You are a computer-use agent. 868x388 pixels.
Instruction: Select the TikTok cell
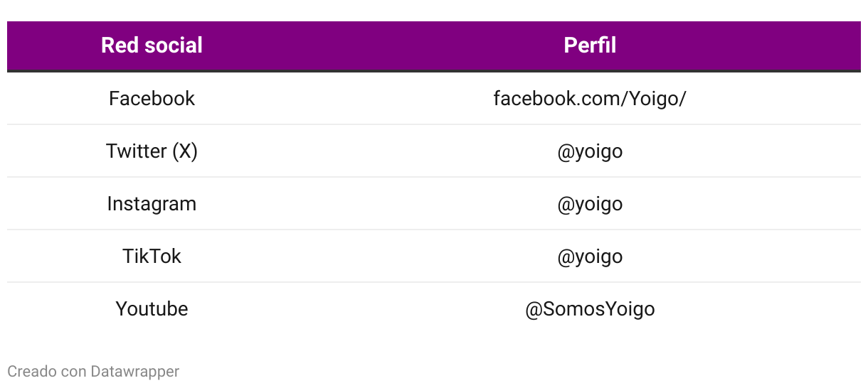152,256
